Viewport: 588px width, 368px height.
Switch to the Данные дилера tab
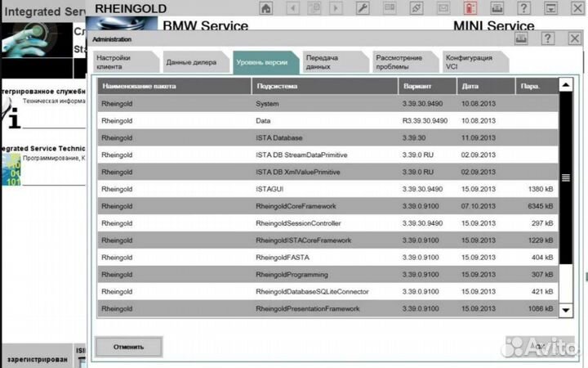click(x=196, y=62)
